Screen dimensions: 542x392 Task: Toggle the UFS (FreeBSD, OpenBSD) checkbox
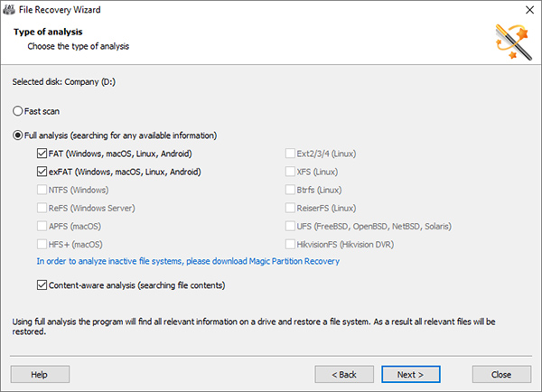coord(290,226)
